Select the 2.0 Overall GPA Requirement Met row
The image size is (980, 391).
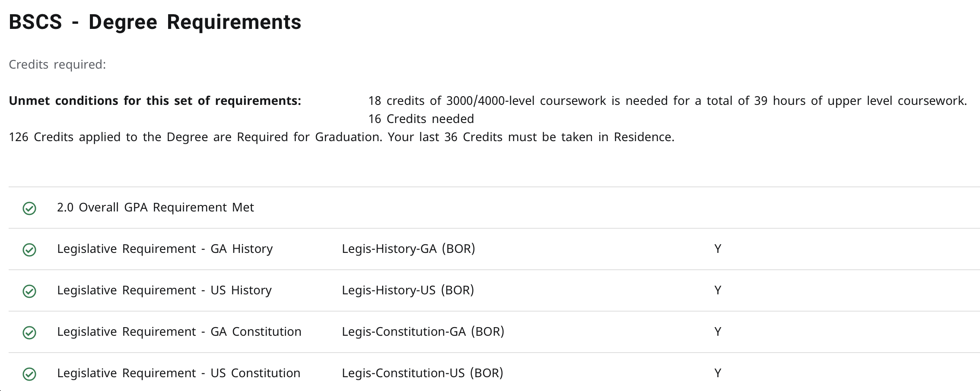pyautogui.click(x=494, y=208)
